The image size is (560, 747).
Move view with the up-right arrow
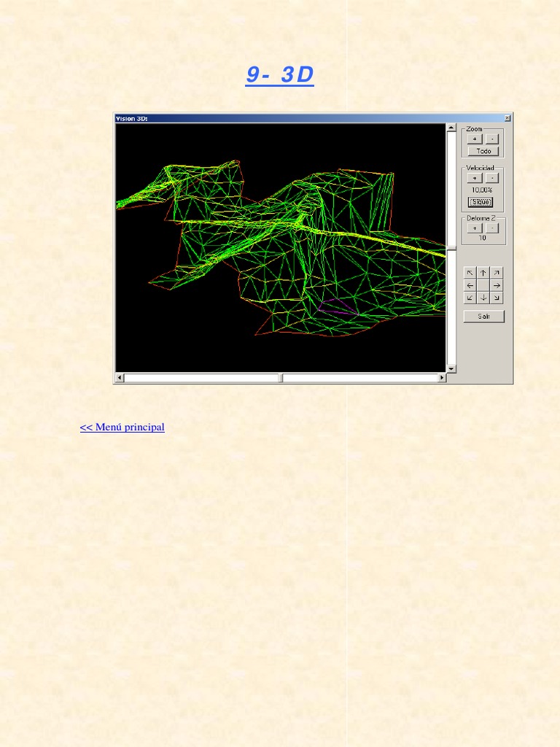pos(497,273)
